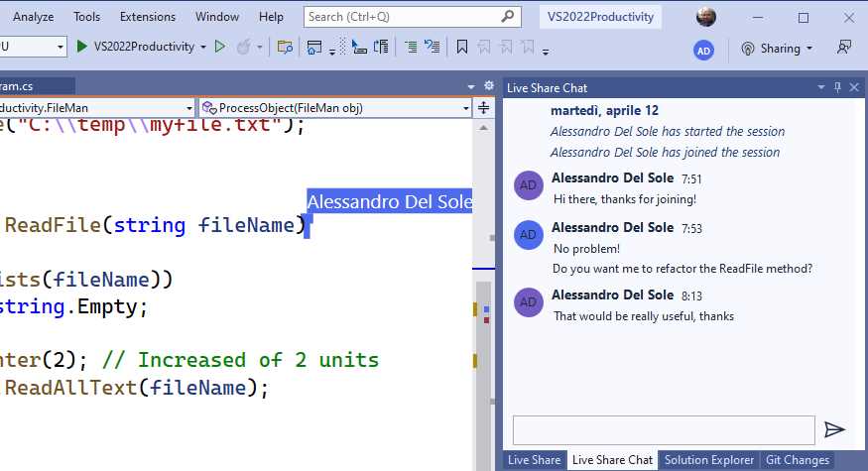Click the AD avatar next to the 7:51 message
868x471 pixels.
(528, 185)
